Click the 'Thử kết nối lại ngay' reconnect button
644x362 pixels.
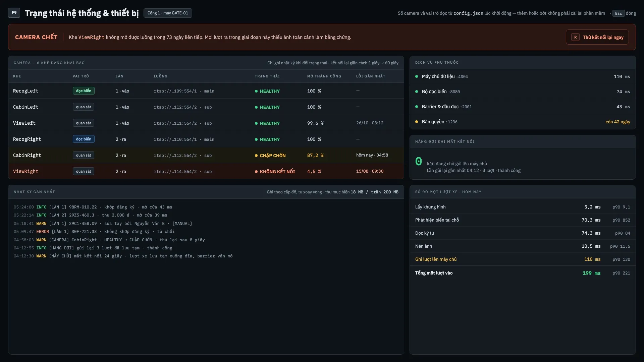point(597,37)
